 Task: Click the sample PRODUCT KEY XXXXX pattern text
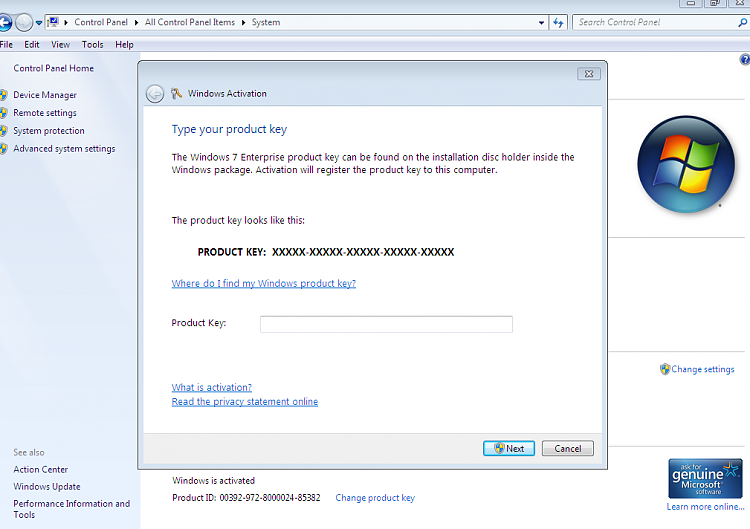pyautogui.click(x=326, y=252)
